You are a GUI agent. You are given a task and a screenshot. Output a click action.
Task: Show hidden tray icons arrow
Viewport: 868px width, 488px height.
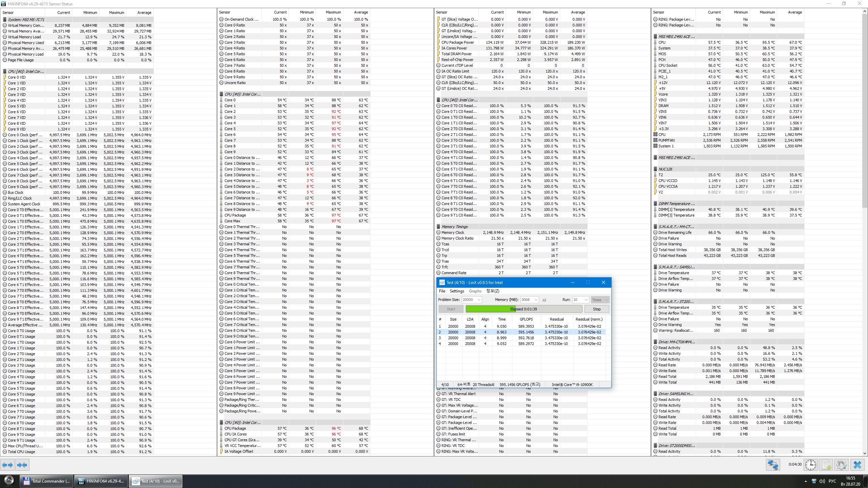806,481
